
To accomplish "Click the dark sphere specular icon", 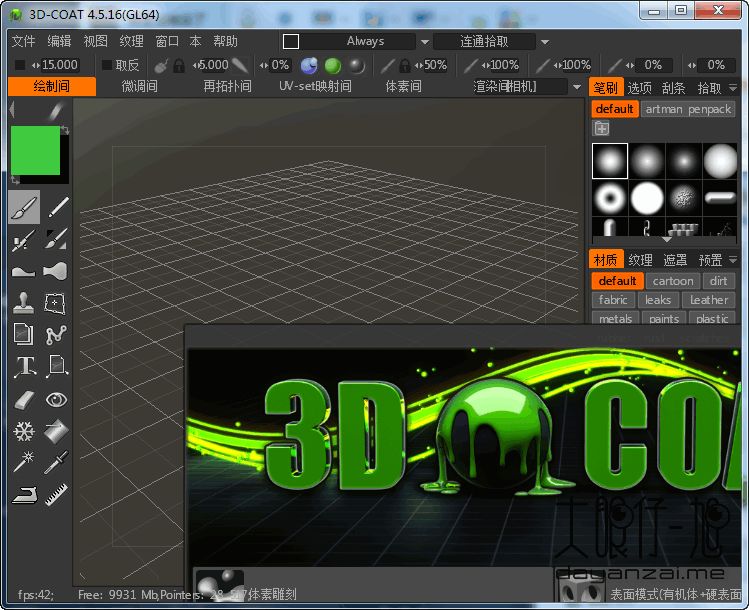I will pyautogui.click(x=356, y=65).
